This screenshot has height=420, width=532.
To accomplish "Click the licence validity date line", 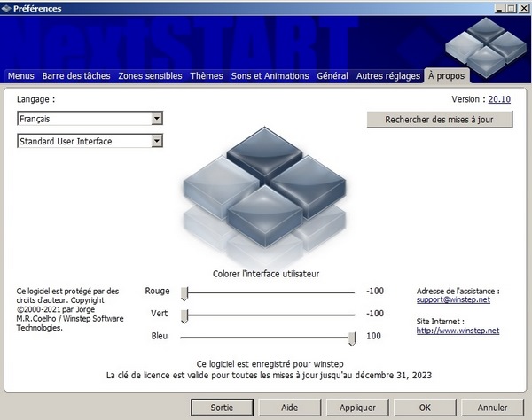I will click(269, 376).
